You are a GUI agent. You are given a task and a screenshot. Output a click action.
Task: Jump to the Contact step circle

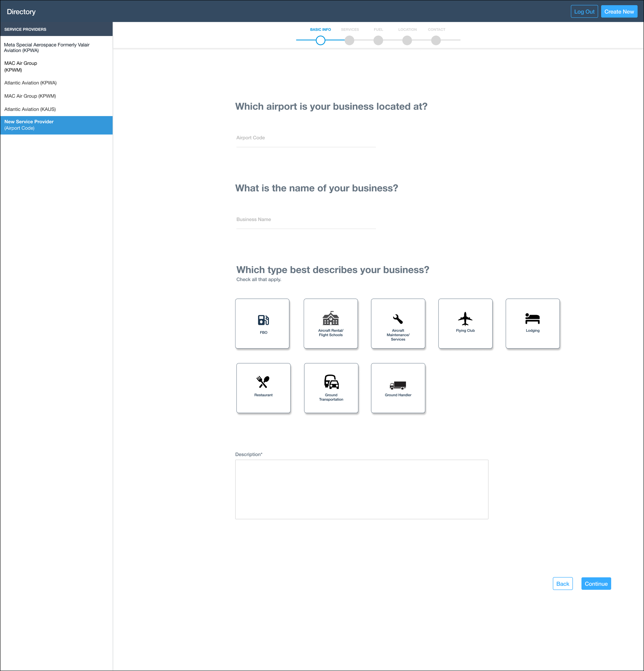click(x=436, y=40)
